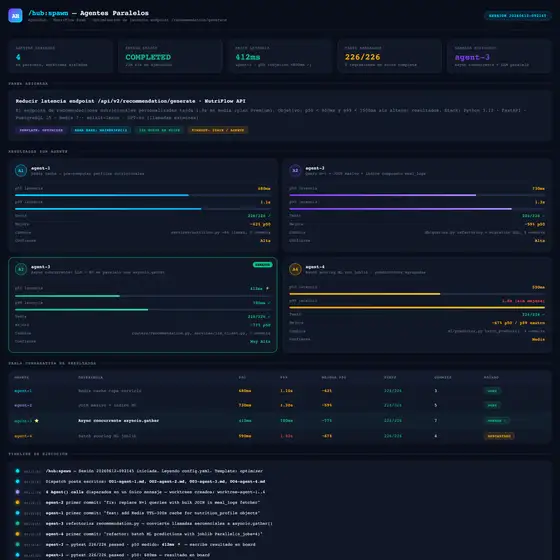The image size is (560, 560).
Task: Click the agent-1 status badge in table
Action: (492, 391)
